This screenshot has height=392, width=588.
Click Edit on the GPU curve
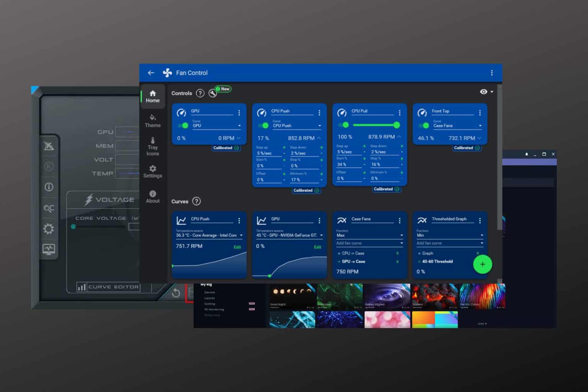point(317,247)
